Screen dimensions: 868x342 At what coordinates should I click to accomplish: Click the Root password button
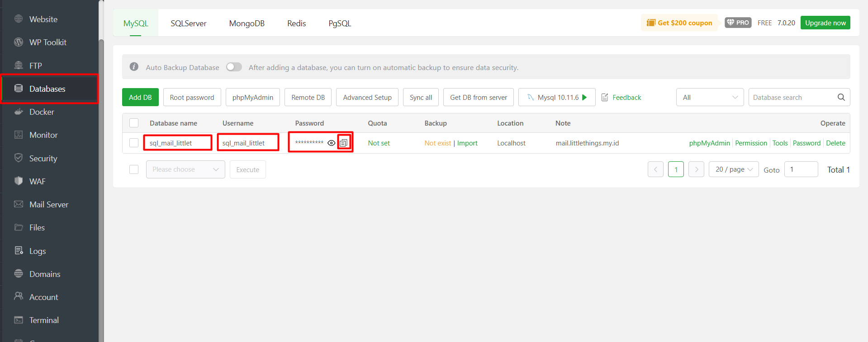point(192,97)
